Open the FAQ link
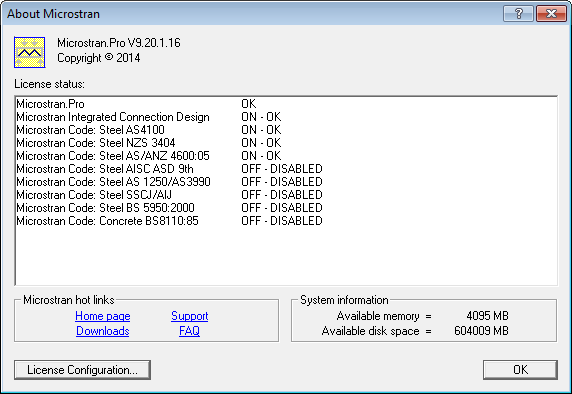 pyautogui.click(x=189, y=331)
